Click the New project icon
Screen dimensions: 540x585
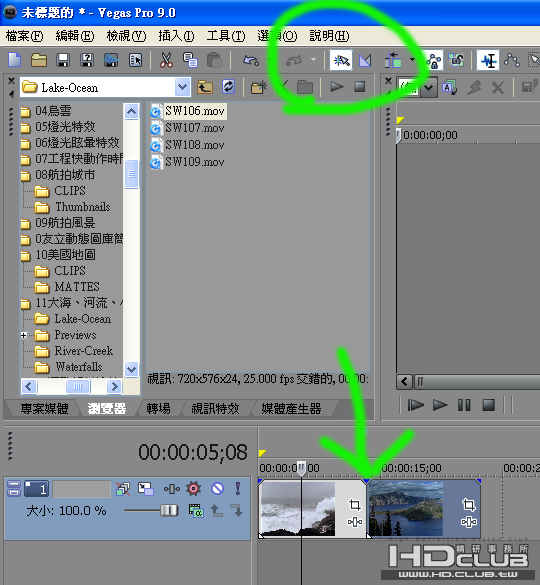(x=15, y=60)
